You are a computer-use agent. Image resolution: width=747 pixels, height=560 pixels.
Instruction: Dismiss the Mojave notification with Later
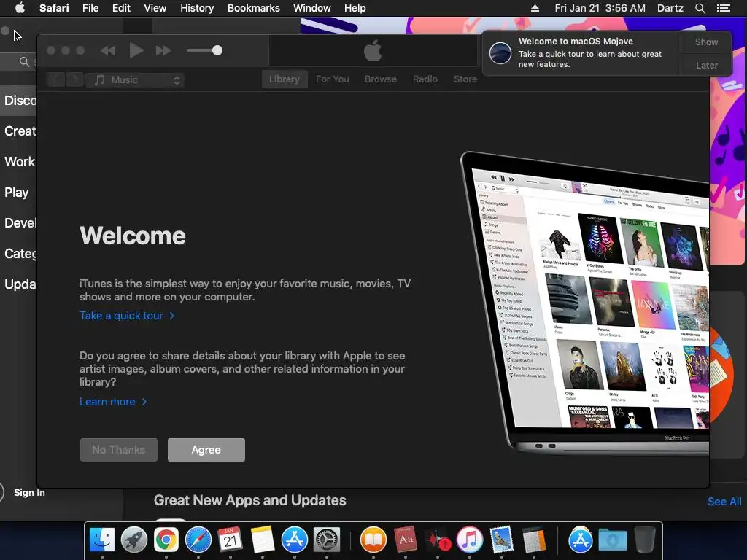tap(706, 65)
